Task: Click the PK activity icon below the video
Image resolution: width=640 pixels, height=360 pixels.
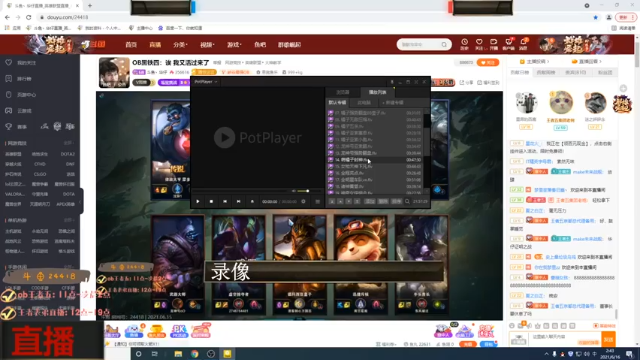Action: tap(179, 331)
